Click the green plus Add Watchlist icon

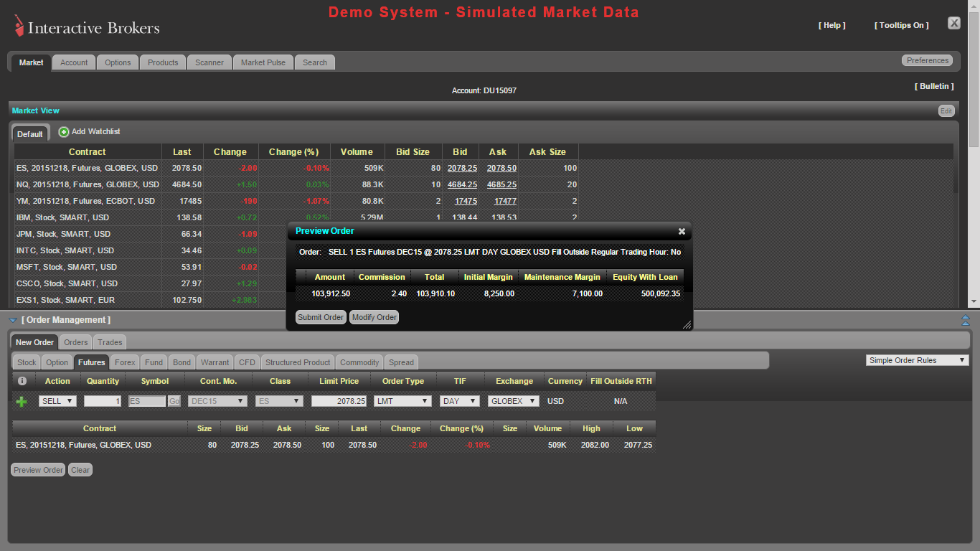point(64,132)
